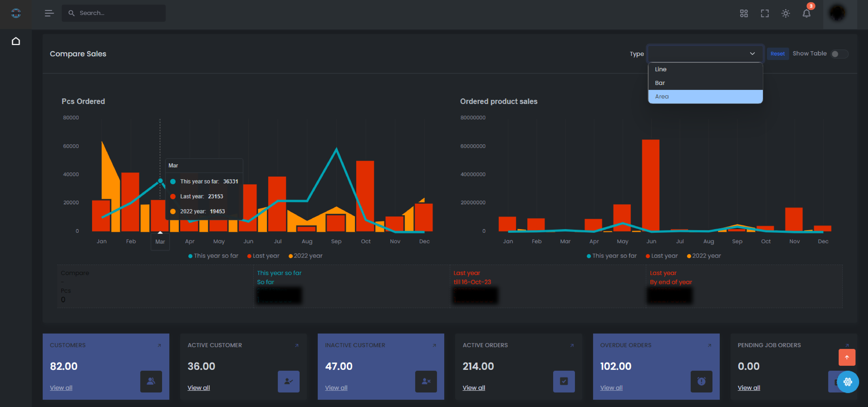Open Active Orders card arrow icon
868x407 pixels.
(x=572, y=345)
